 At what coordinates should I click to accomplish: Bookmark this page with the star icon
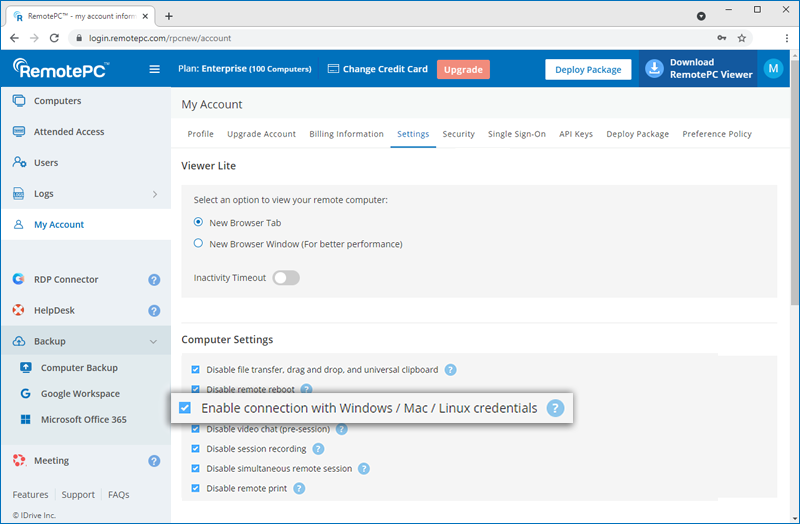(741, 38)
